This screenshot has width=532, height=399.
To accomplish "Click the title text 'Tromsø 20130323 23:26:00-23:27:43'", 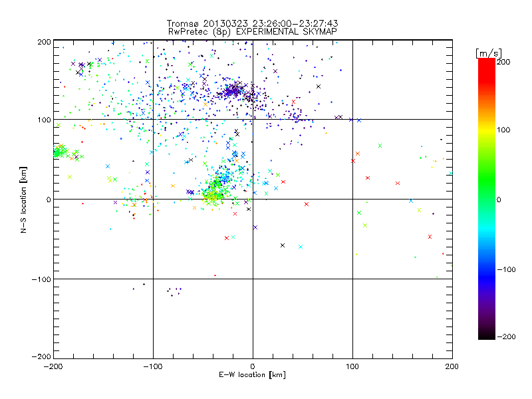I will tap(252, 23).
